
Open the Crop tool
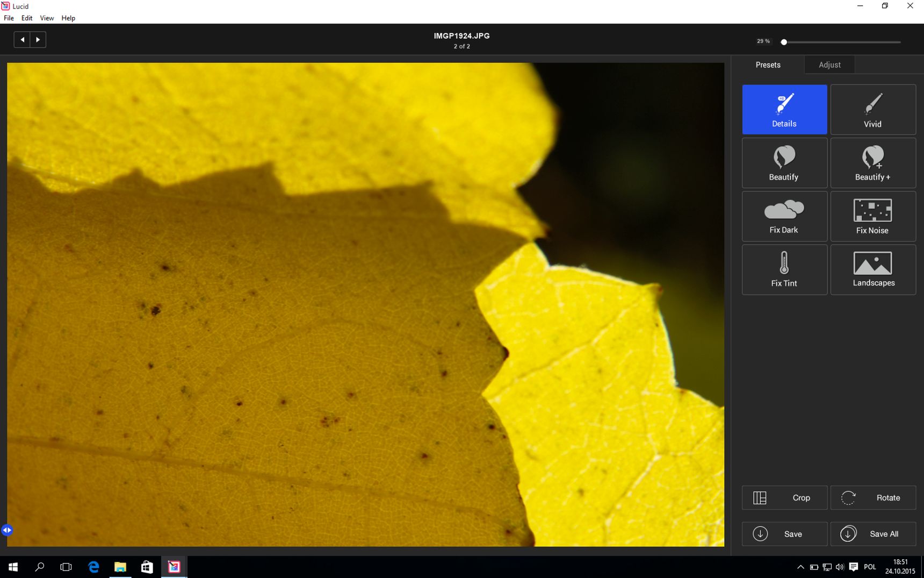(x=784, y=497)
